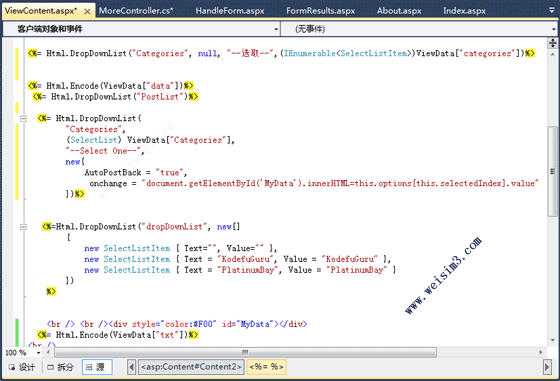Click the editor split handle icon
This screenshot has height=381, width=560.
tap(552, 43)
